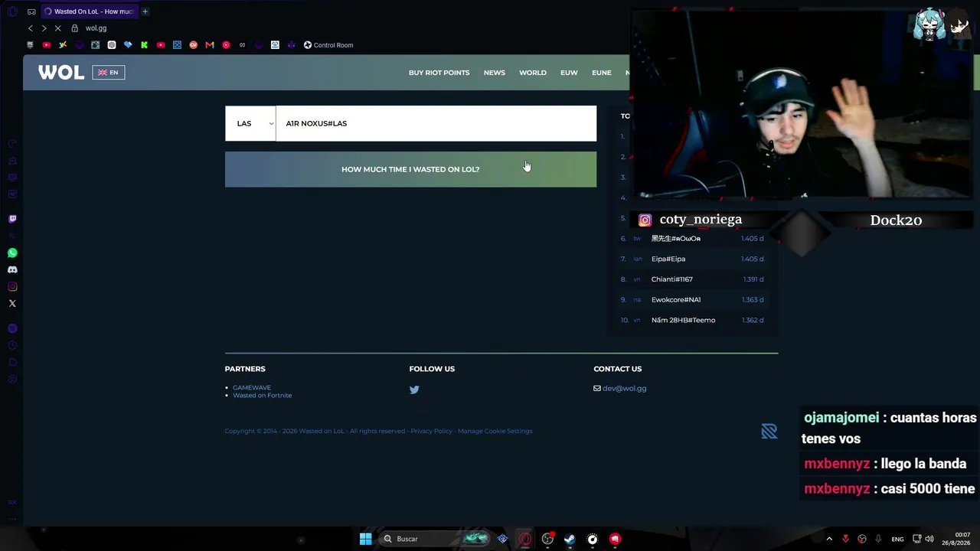Select Ewokcore#NA1 in the top list
980x551 pixels.
(x=676, y=300)
